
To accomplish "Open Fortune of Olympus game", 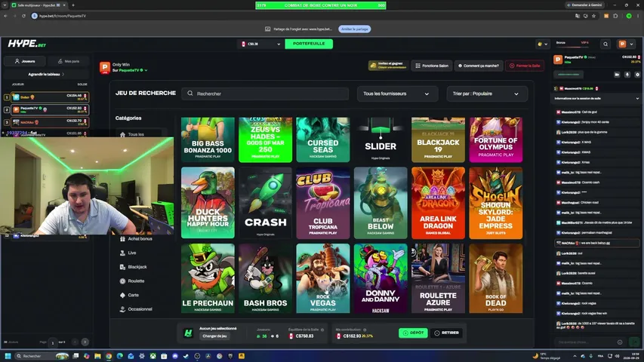I will pos(496,140).
